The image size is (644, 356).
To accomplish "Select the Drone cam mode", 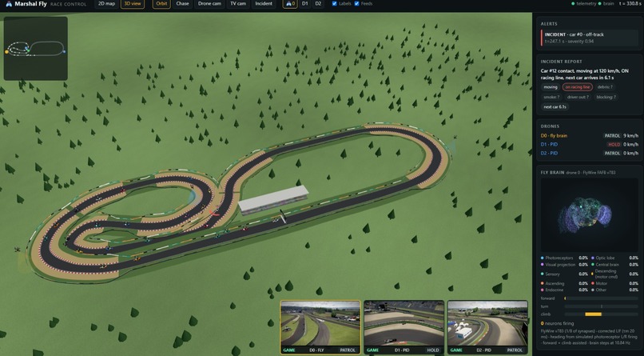I will coord(209,4).
